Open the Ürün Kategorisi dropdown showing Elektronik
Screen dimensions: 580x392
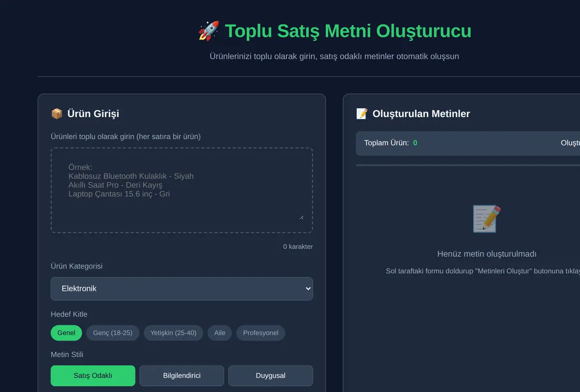pos(182,289)
